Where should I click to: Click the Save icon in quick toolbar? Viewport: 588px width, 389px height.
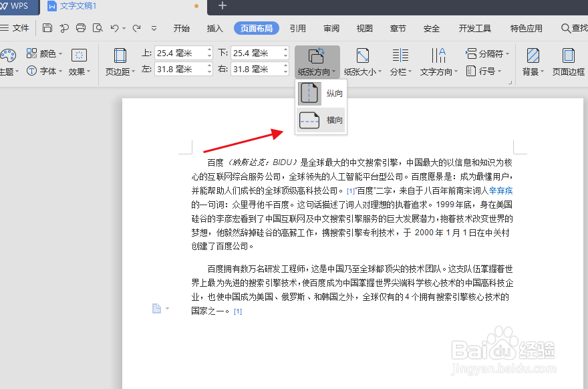coord(47,28)
